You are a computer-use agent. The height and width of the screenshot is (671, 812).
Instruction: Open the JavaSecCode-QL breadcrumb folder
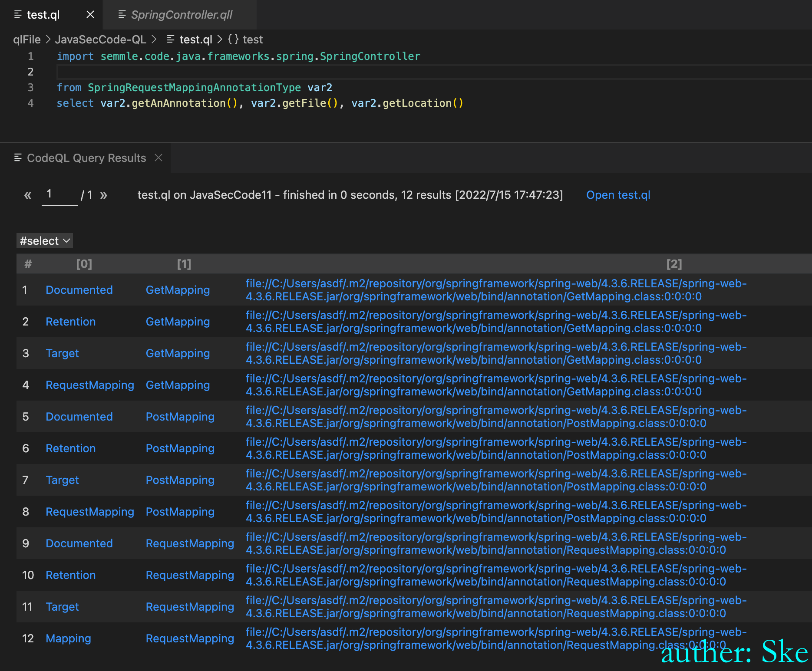pyautogui.click(x=101, y=39)
